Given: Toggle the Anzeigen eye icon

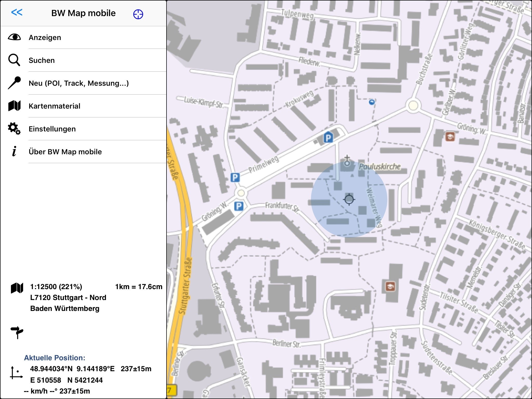Looking at the screenshot, I should 15,37.
